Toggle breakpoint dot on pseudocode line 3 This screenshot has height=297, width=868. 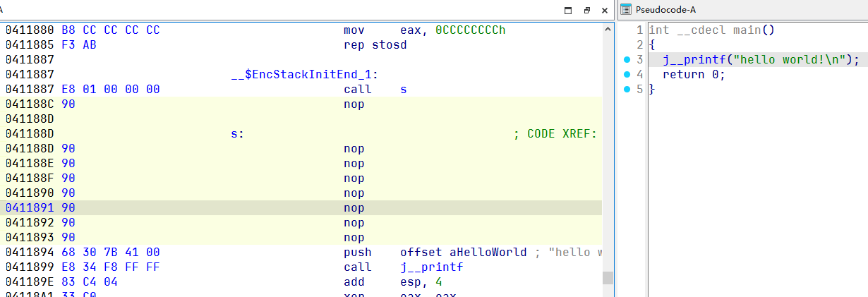coord(626,60)
